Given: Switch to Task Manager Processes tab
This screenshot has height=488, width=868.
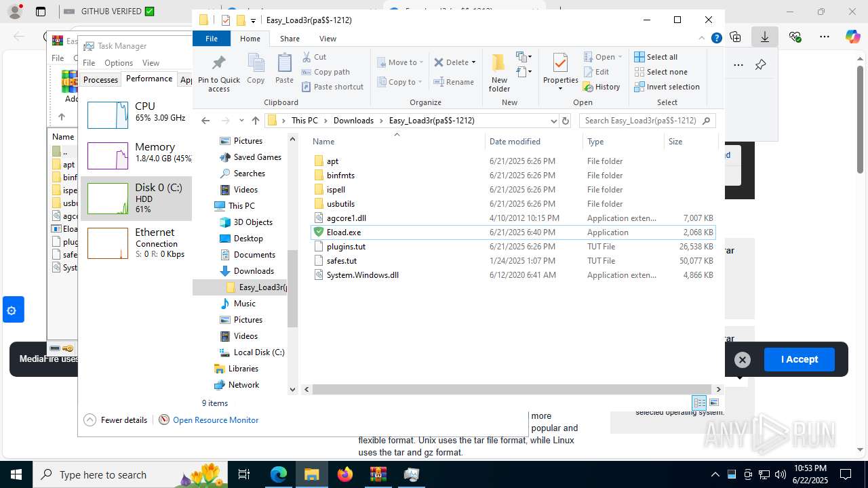Looking at the screenshot, I should click(x=100, y=80).
